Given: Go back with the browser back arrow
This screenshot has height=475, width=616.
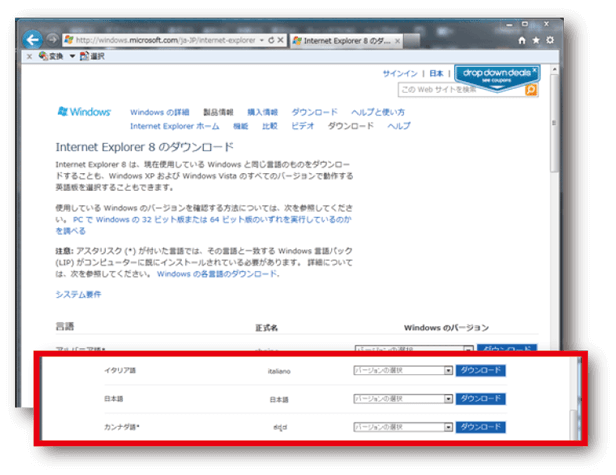Looking at the screenshot, I should click(32, 40).
